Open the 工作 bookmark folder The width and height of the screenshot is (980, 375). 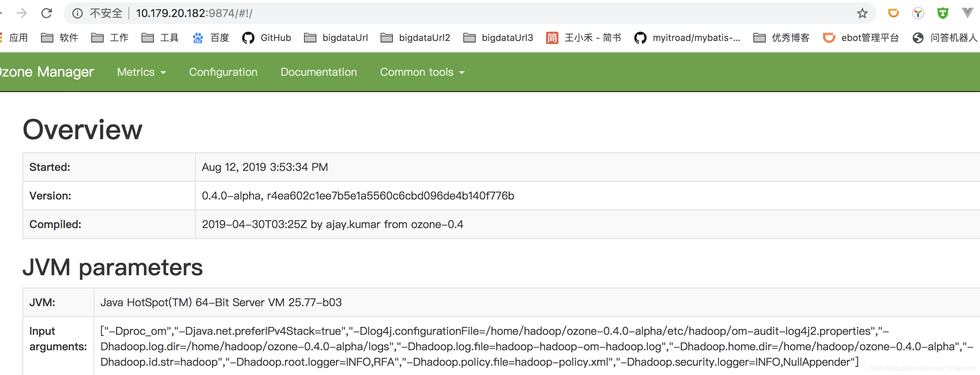(110, 37)
